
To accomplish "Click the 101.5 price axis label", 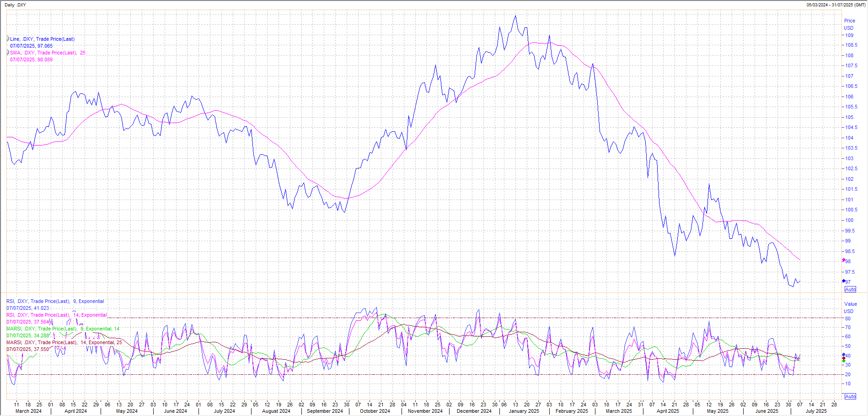I will pos(851,189).
